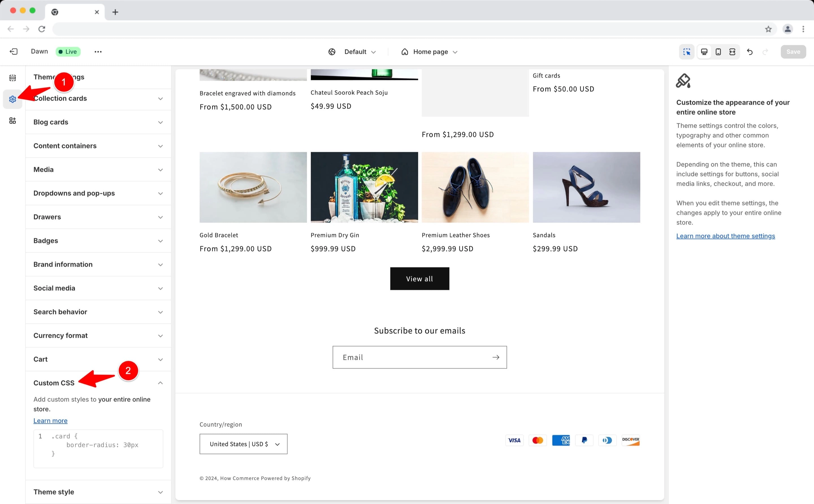Viewport: 814px width, 504px height.
Task: Click the Premium Leather Shoes image
Action: [475, 187]
